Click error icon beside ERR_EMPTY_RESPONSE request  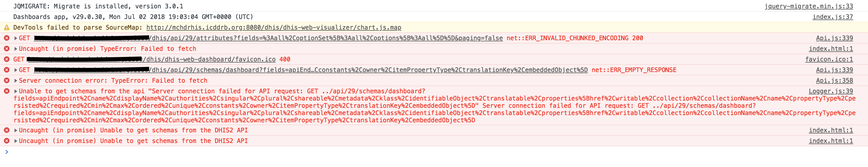[x=6, y=70]
